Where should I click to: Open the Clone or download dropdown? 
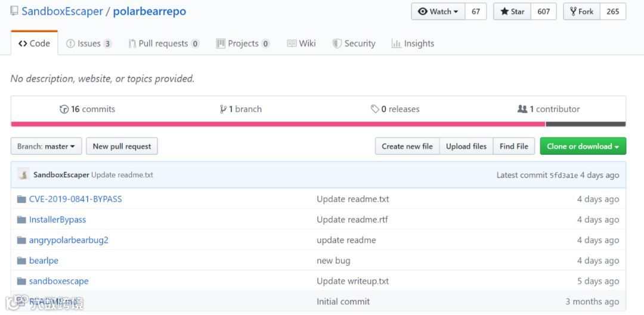pyautogui.click(x=583, y=146)
